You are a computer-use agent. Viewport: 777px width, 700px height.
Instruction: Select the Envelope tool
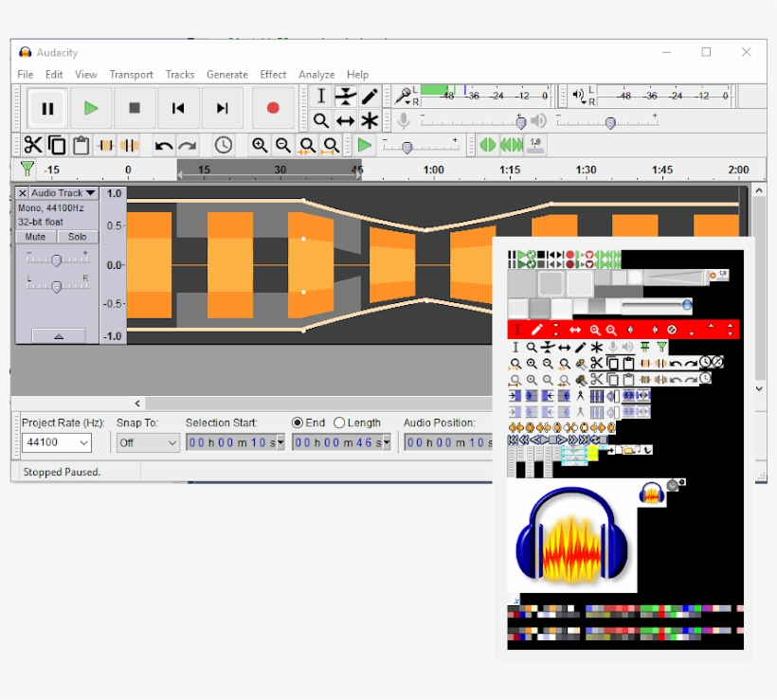346,96
